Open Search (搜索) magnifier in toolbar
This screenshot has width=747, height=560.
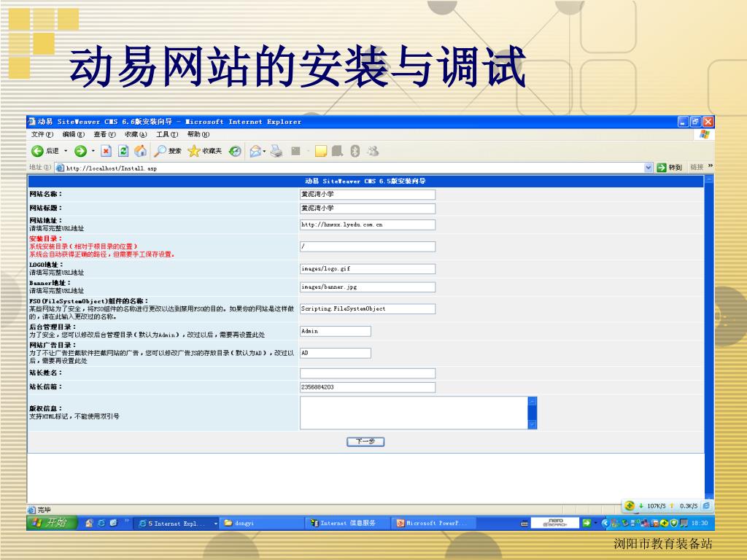[x=168, y=151]
